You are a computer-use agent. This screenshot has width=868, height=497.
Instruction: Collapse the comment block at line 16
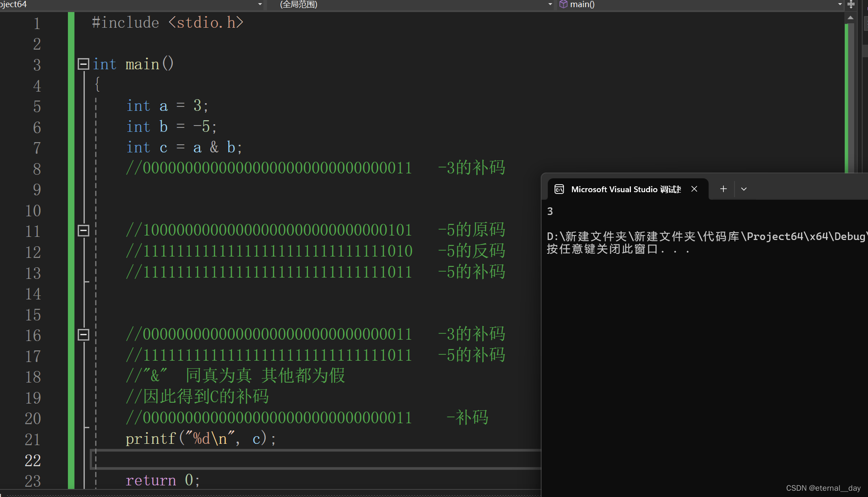pyautogui.click(x=83, y=335)
